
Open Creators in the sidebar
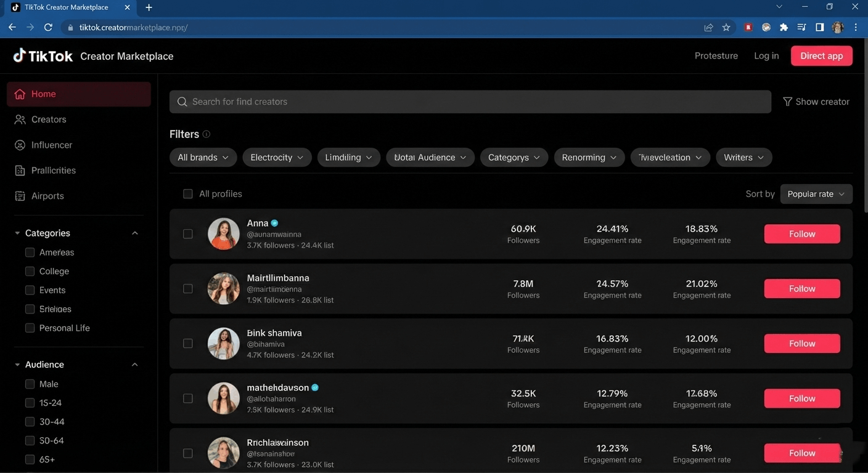[49, 119]
